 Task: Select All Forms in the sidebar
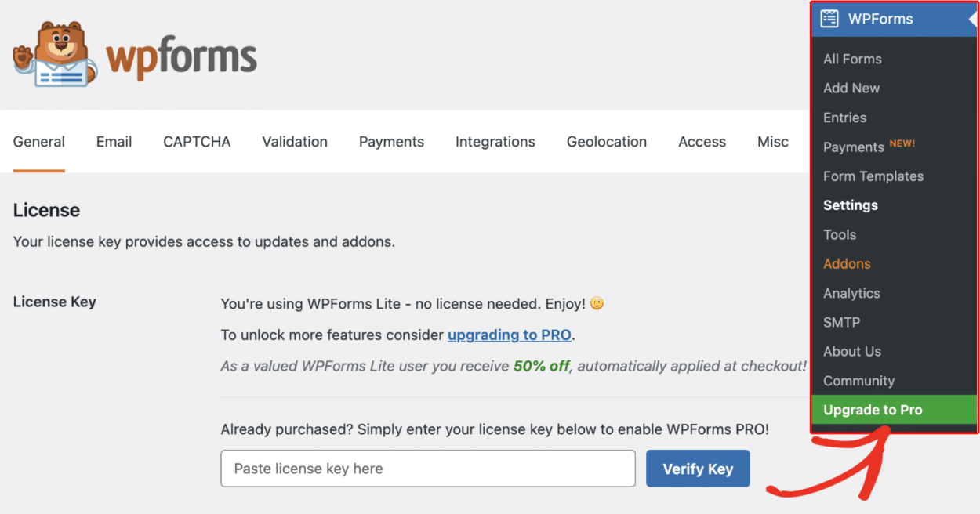click(x=852, y=59)
